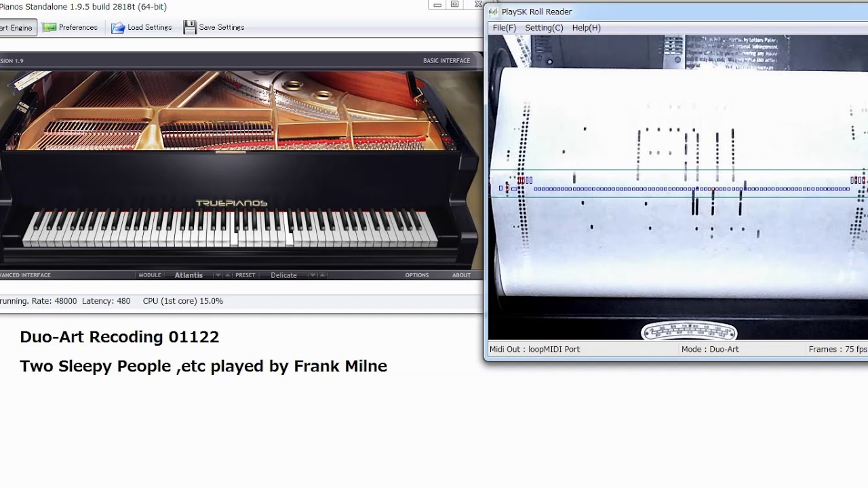
Task: Click 'Rate: 48000' status text
Action: click(x=56, y=301)
